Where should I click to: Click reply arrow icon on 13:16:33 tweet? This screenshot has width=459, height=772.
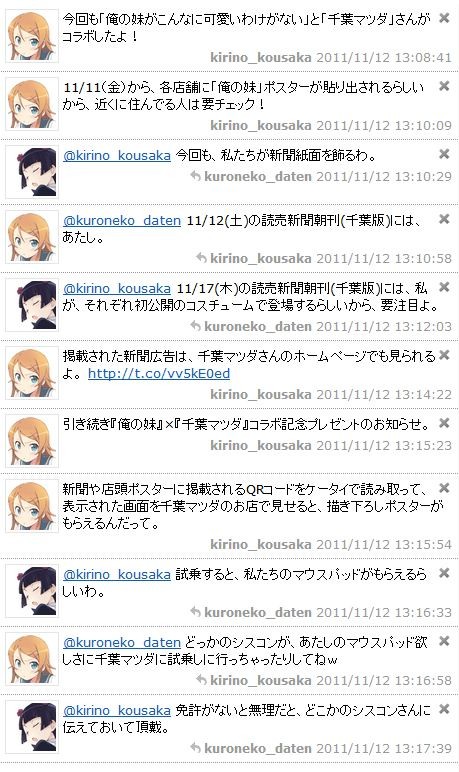[x=195, y=611]
